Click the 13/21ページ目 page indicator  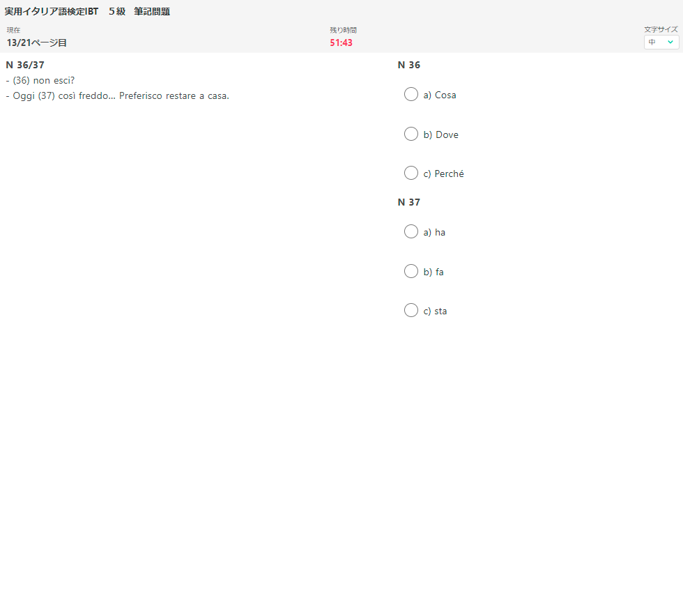[36, 43]
